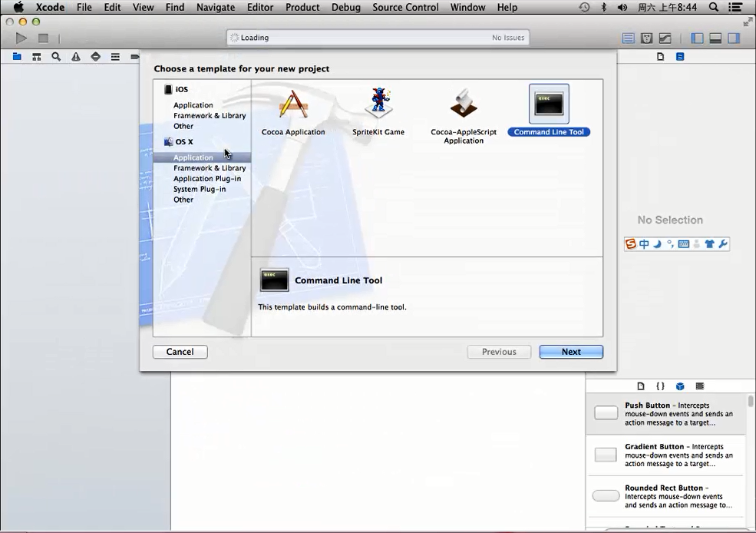Click the iOS section header
Screen dimensions: 756x533
[x=176, y=89]
